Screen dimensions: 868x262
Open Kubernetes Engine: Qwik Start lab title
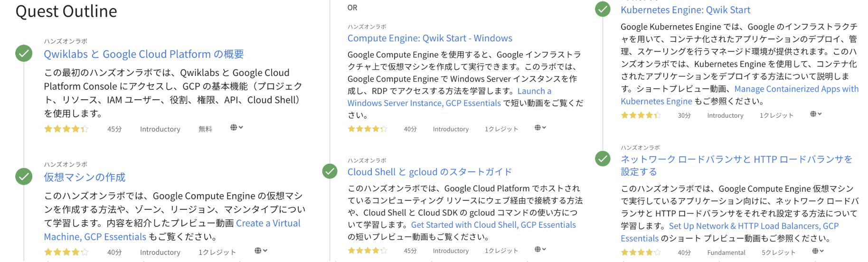click(x=685, y=10)
